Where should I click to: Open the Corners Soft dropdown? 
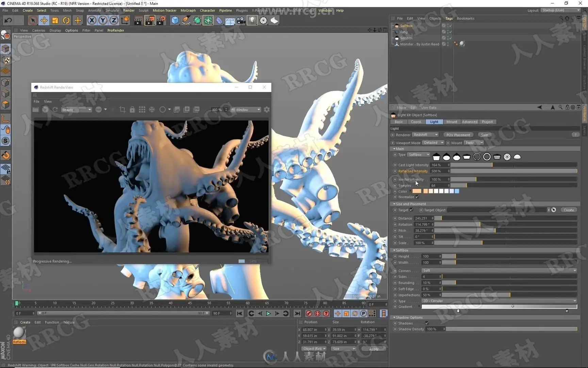pos(499,271)
